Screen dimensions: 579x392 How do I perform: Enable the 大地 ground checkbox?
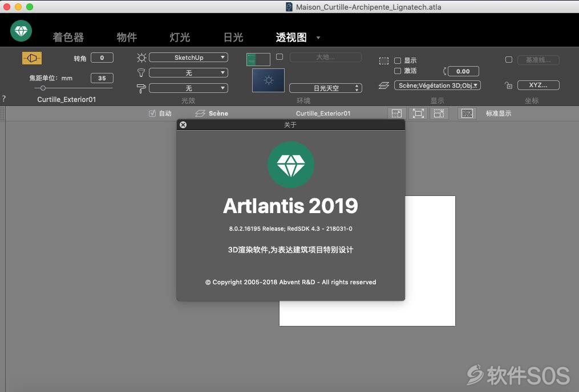280,57
